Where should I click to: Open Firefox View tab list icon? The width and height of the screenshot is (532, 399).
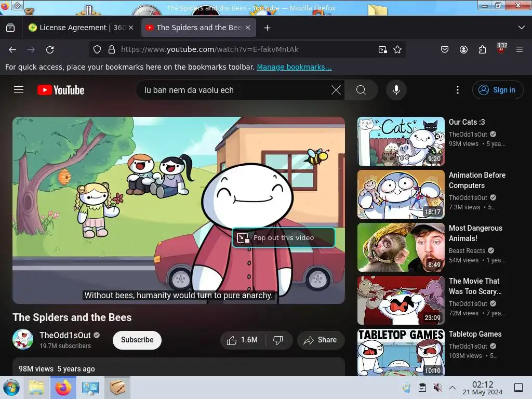coord(10,28)
